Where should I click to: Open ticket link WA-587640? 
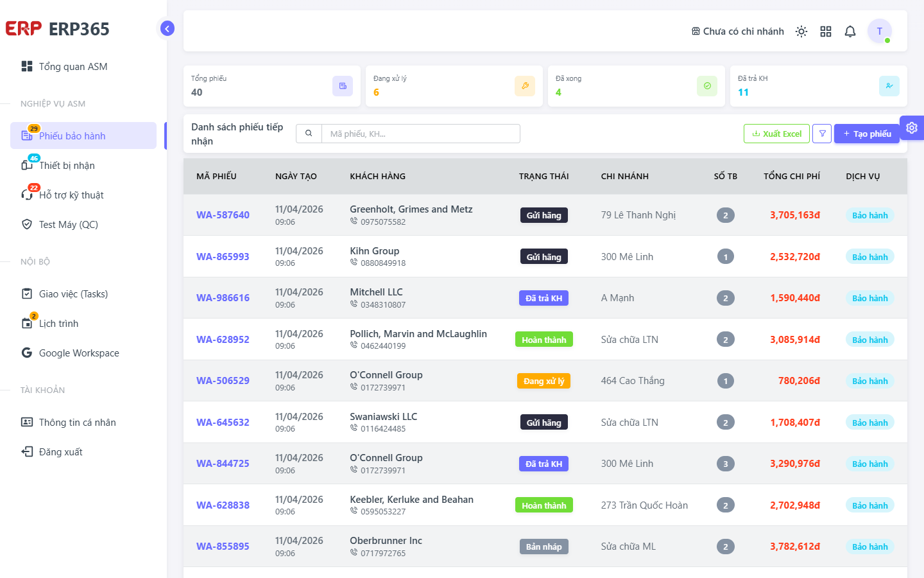pyautogui.click(x=223, y=215)
